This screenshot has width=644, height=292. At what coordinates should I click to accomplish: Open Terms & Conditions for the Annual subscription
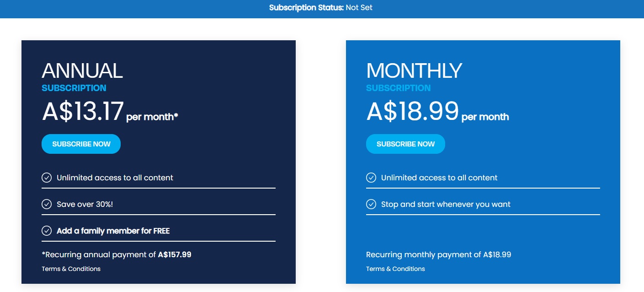(x=71, y=269)
